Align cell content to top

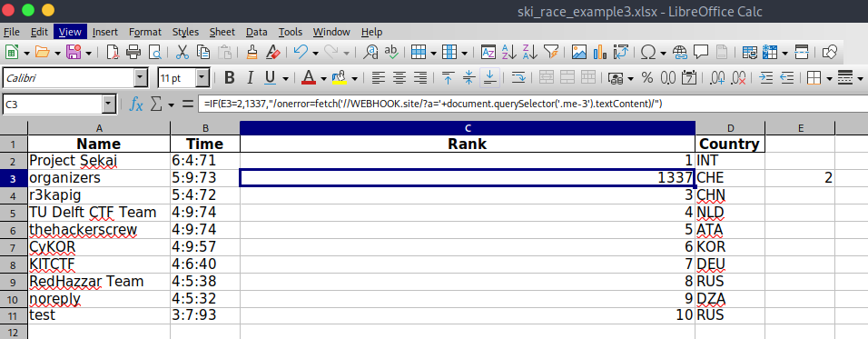click(x=449, y=78)
